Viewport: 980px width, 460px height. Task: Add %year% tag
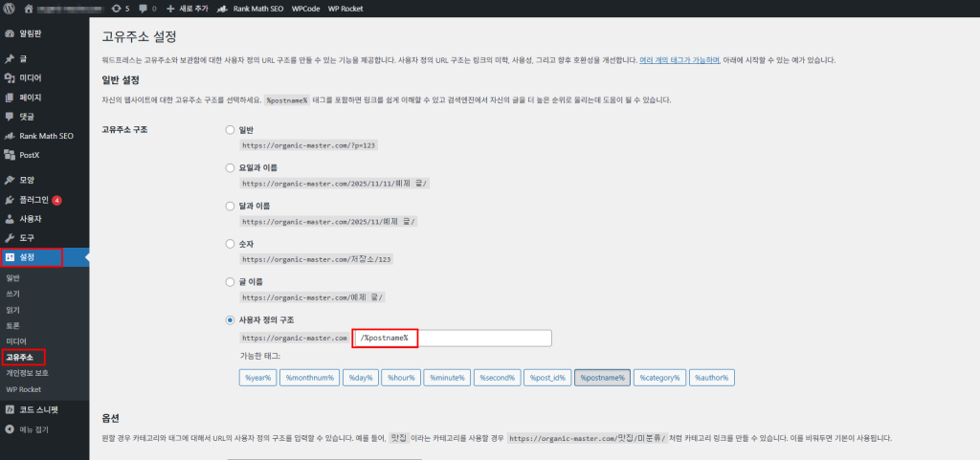pos(257,378)
